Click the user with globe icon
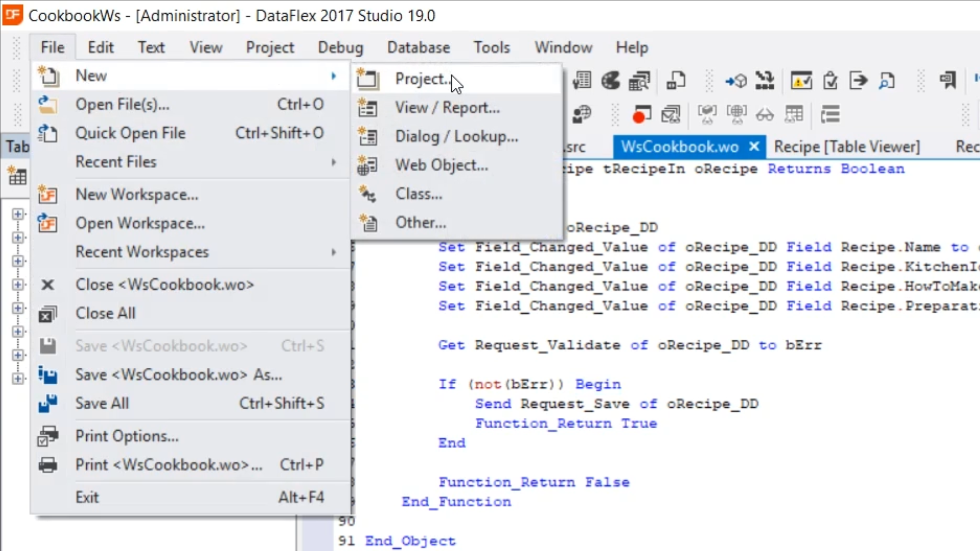Image resolution: width=980 pixels, height=551 pixels. [x=581, y=114]
